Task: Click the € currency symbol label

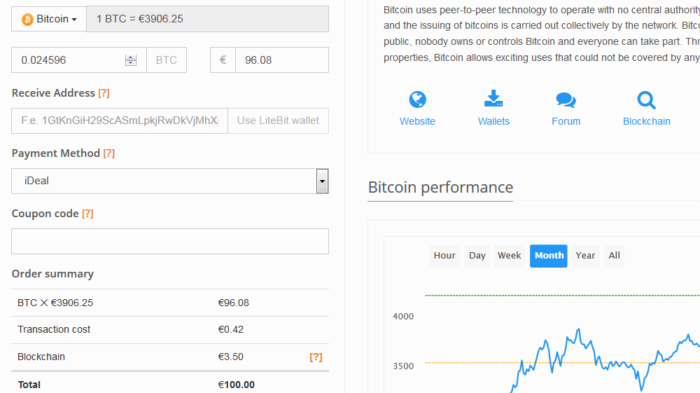Action: click(223, 60)
